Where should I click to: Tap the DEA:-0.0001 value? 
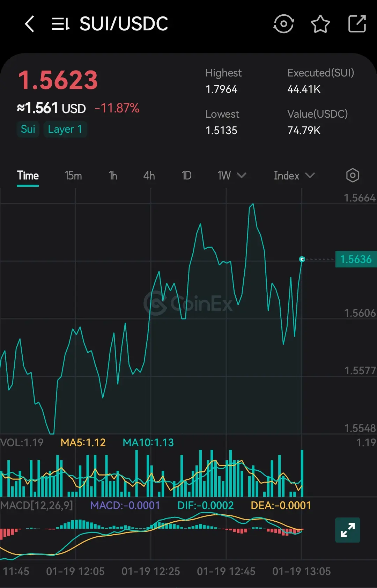click(x=281, y=505)
